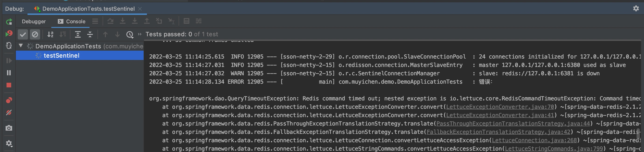Click the Step Over toolbar icon
644x152 pixels.
tap(111, 21)
